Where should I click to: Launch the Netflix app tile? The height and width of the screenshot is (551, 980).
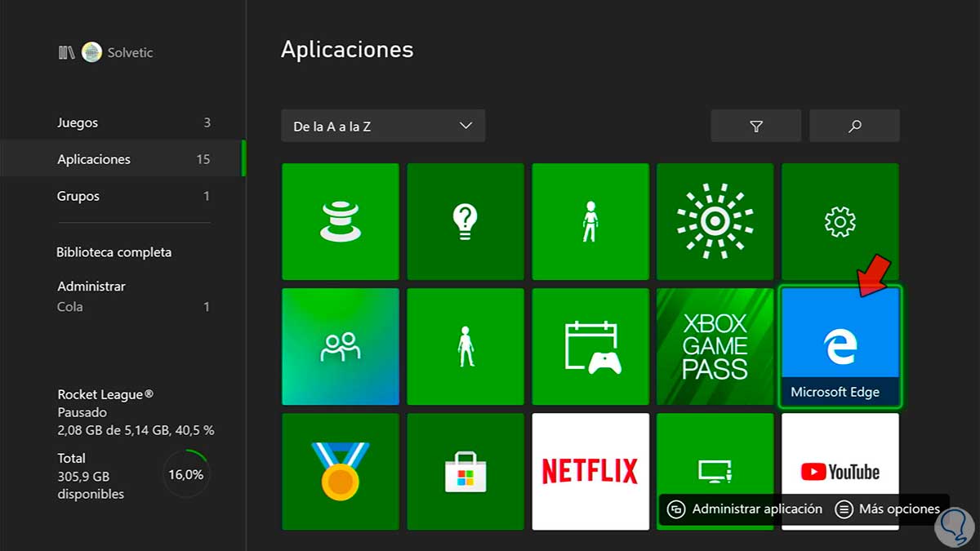point(590,471)
